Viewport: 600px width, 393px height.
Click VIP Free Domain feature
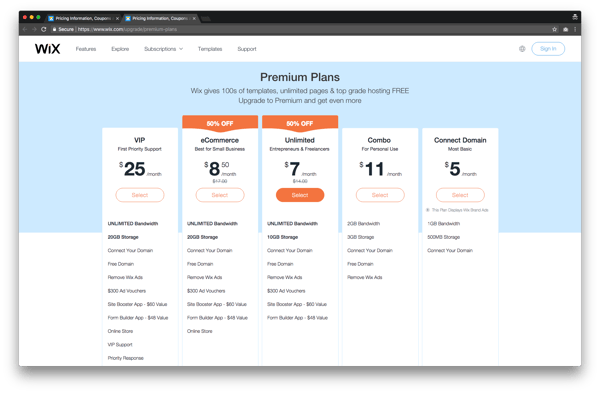click(x=121, y=264)
